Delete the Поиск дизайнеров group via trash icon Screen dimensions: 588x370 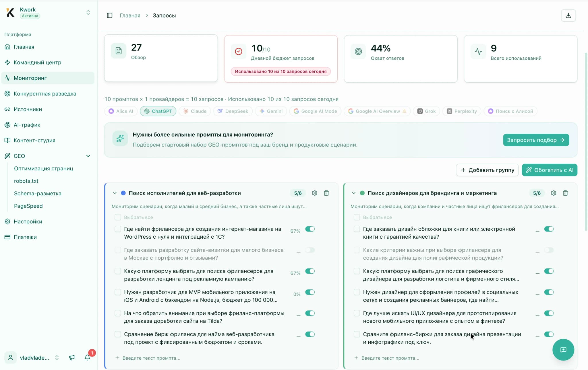[x=565, y=193]
